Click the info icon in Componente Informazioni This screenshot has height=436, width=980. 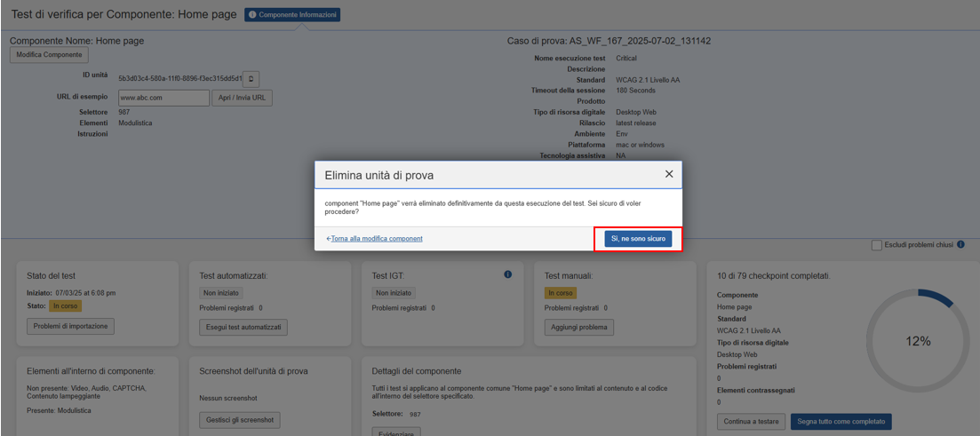[x=252, y=15]
